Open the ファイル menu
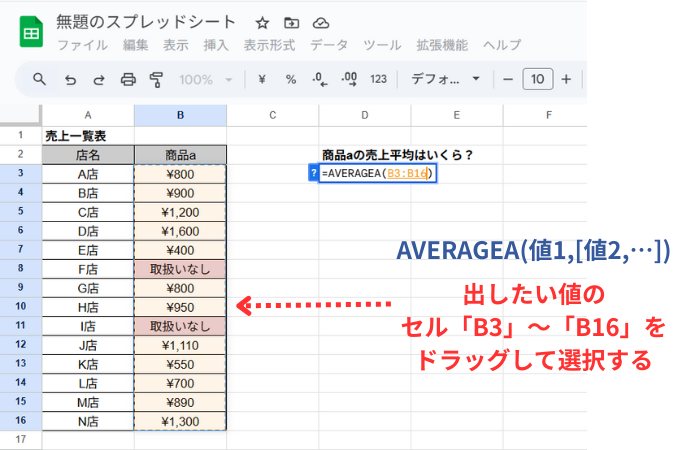The width and height of the screenshot is (684, 450). point(82,45)
